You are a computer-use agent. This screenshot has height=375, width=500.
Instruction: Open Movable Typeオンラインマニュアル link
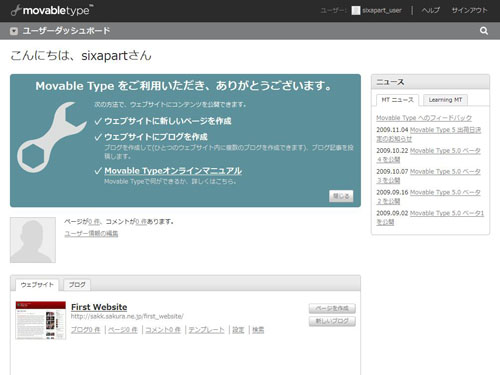[173, 171]
